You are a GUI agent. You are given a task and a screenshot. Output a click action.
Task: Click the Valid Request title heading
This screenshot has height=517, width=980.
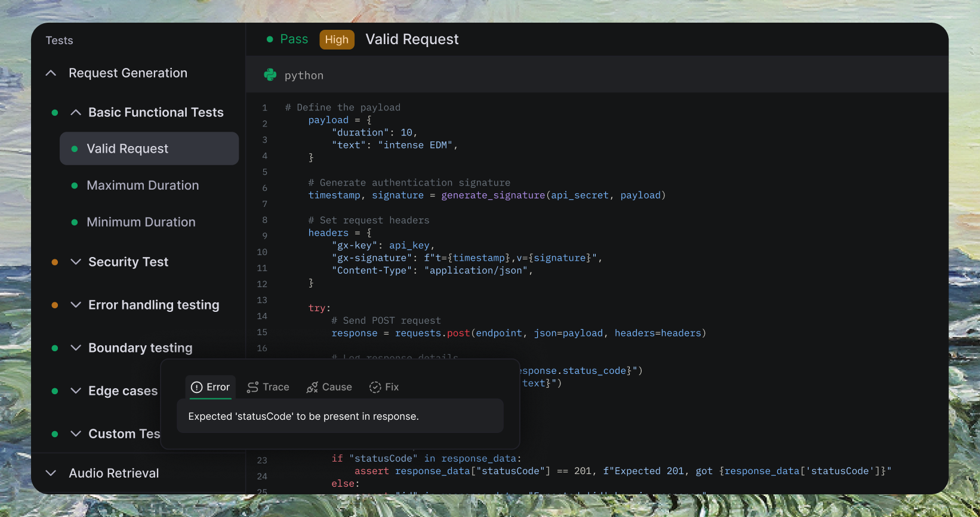pyautogui.click(x=412, y=39)
